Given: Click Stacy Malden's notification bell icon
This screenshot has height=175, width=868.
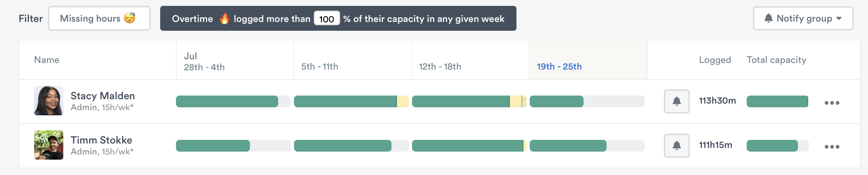Looking at the screenshot, I should tap(677, 101).
